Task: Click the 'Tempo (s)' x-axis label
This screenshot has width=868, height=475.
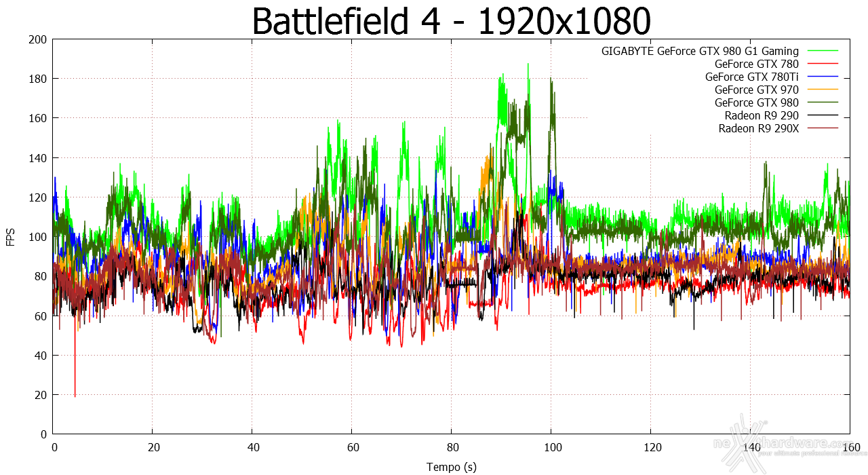Action: click(452, 467)
